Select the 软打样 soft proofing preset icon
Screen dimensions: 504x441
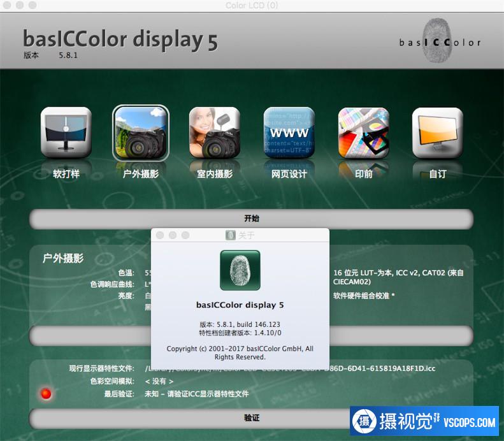[x=66, y=133]
